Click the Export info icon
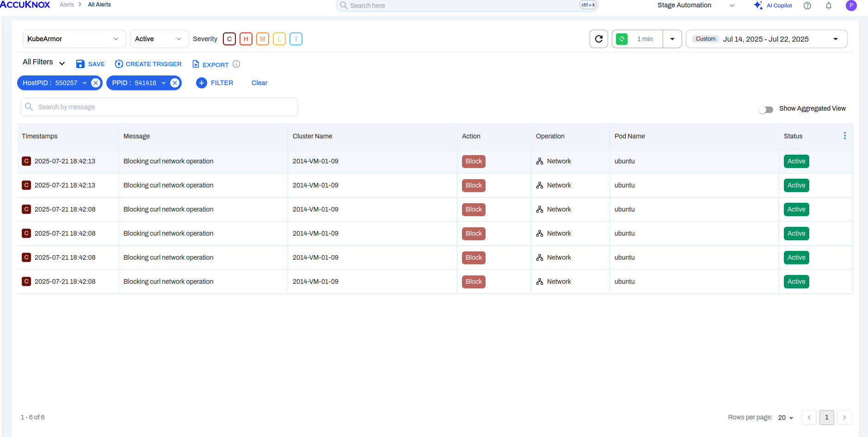 tap(236, 64)
